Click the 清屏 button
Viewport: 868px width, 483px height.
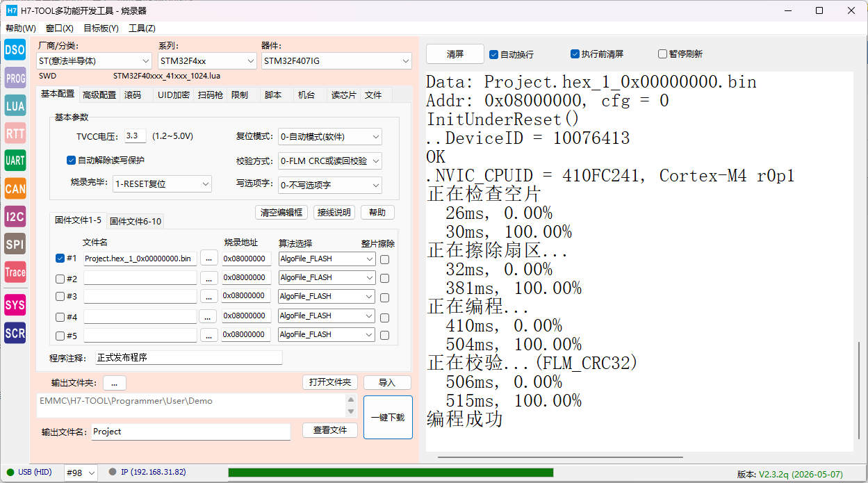click(455, 54)
